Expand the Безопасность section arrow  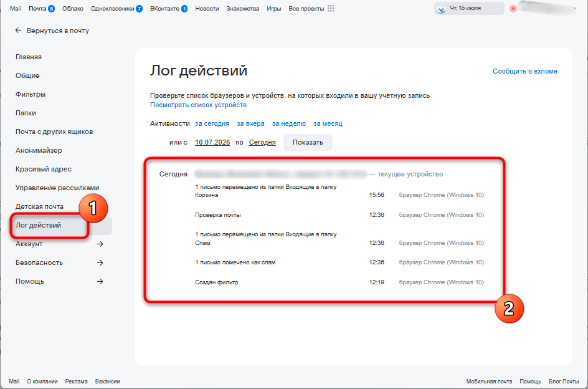click(100, 263)
